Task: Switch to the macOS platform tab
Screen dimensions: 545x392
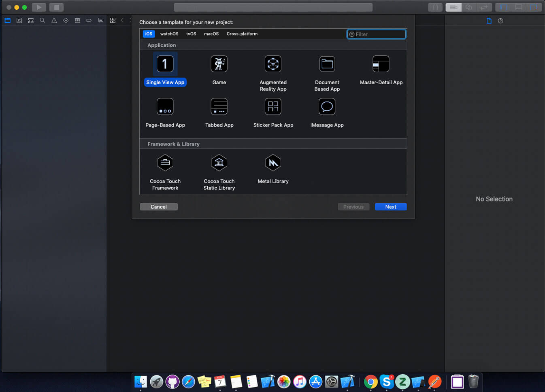Action: [211, 34]
